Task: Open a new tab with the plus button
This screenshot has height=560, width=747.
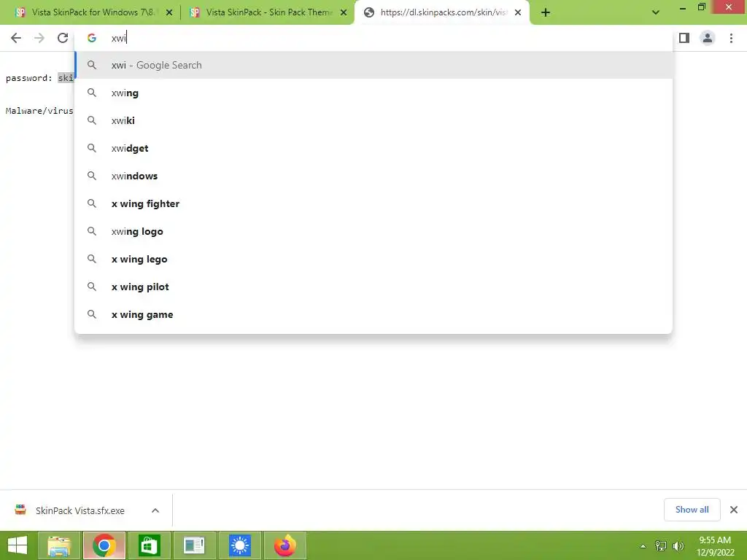Action: 546,12
